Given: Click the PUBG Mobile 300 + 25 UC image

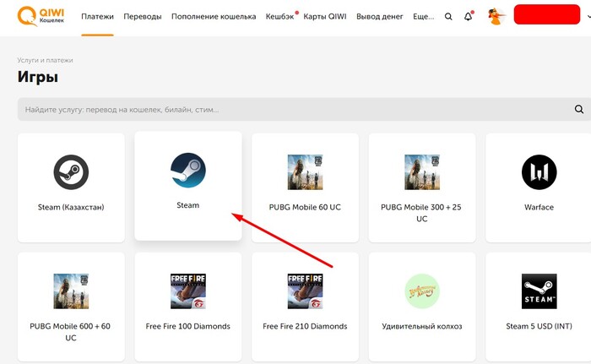Looking at the screenshot, I should tap(422, 172).
